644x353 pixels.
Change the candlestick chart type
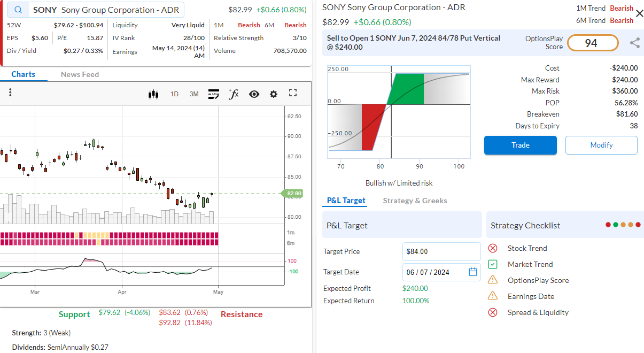click(x=153, y=94)
